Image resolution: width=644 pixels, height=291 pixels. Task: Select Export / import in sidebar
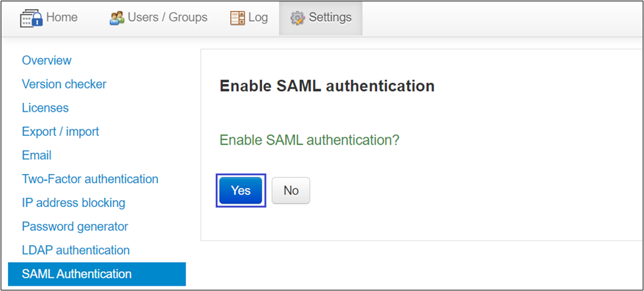61,131
